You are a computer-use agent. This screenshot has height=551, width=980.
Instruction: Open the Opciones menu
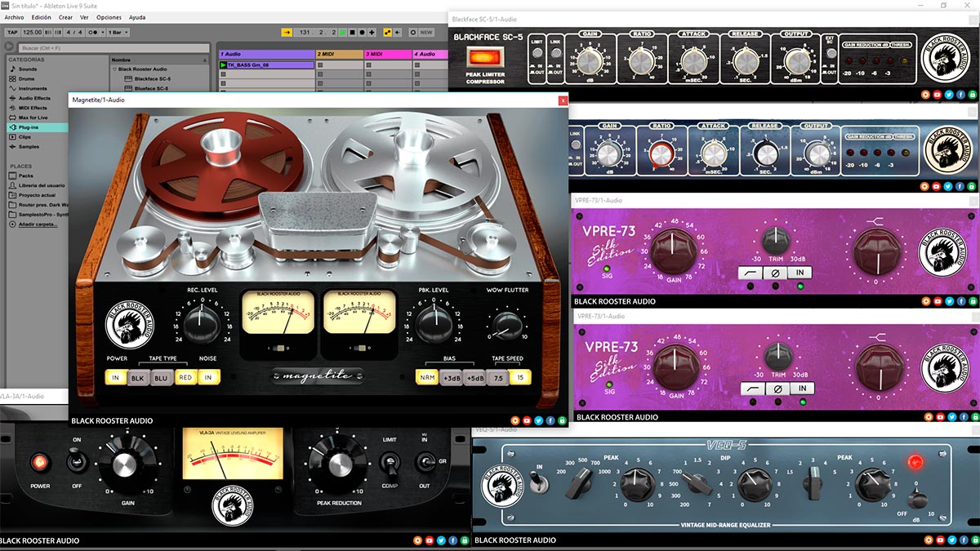click(x=109, y=17)
